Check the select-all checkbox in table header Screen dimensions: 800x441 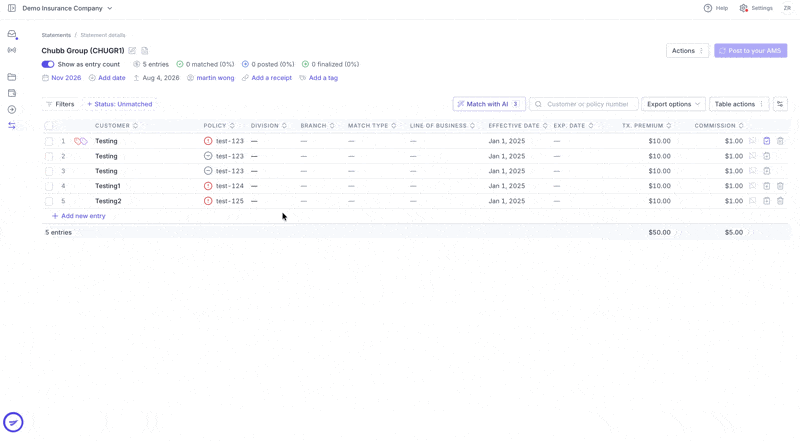(49, 126)
